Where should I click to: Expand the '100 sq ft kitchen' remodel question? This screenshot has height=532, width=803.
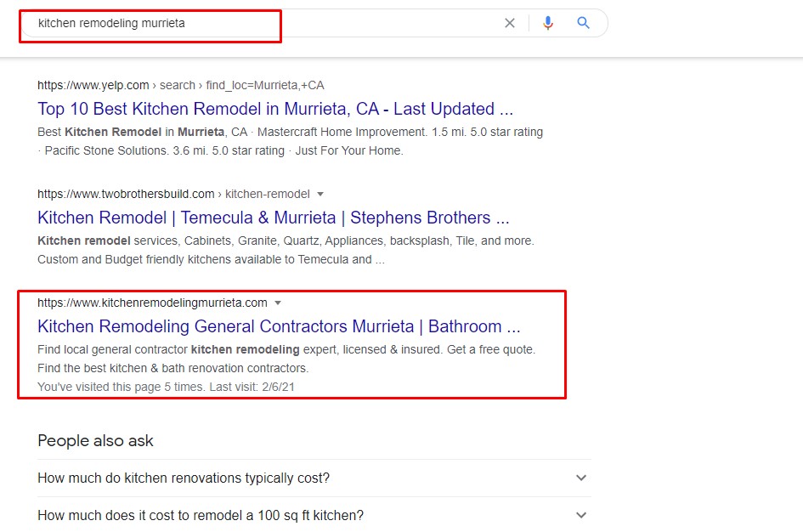tap(201, 516)
